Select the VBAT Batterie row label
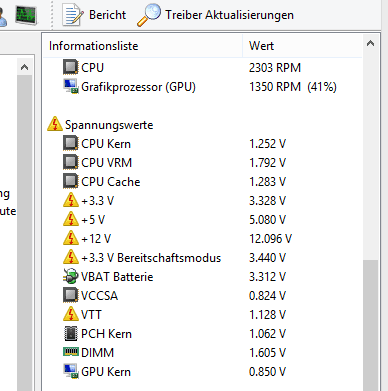The image size is (388, 391). (x=117, y=277)
